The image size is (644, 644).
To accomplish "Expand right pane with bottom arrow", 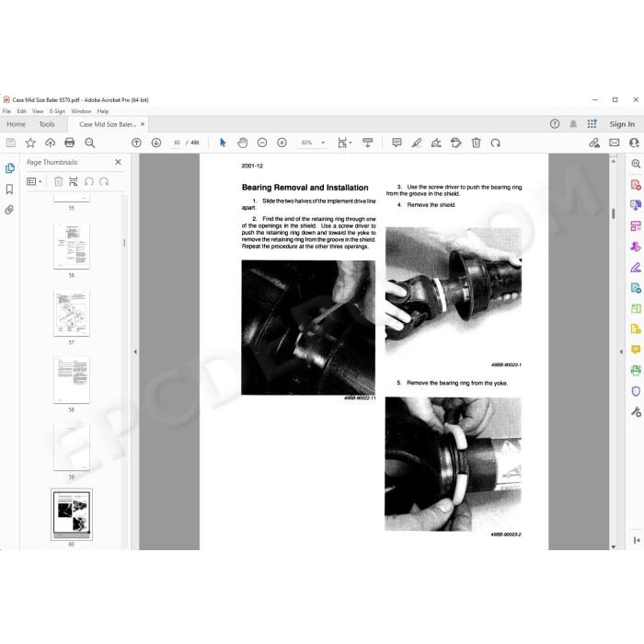I will [637, 540].
